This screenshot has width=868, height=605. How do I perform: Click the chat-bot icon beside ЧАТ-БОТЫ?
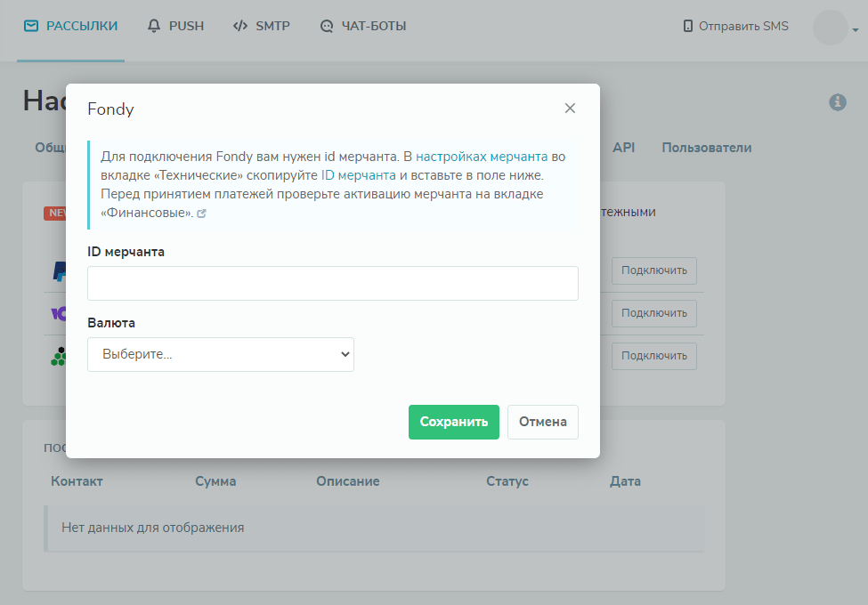tap(327, 26)
